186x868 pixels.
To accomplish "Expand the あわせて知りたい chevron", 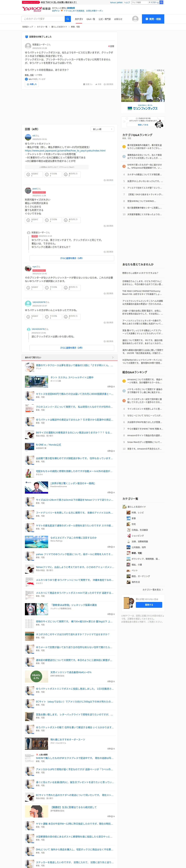I will pyautogui.click(x=113, y=357).
